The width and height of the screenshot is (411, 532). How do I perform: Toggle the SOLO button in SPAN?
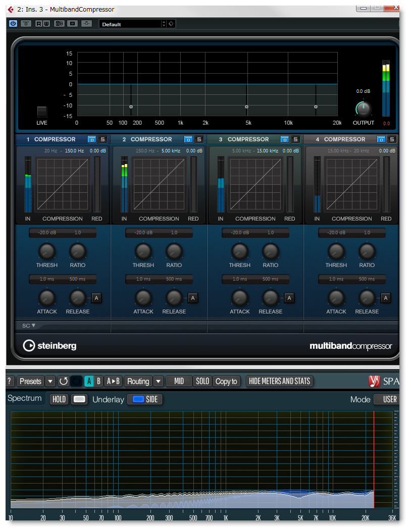pyautogui.click(x=202, y=381)
